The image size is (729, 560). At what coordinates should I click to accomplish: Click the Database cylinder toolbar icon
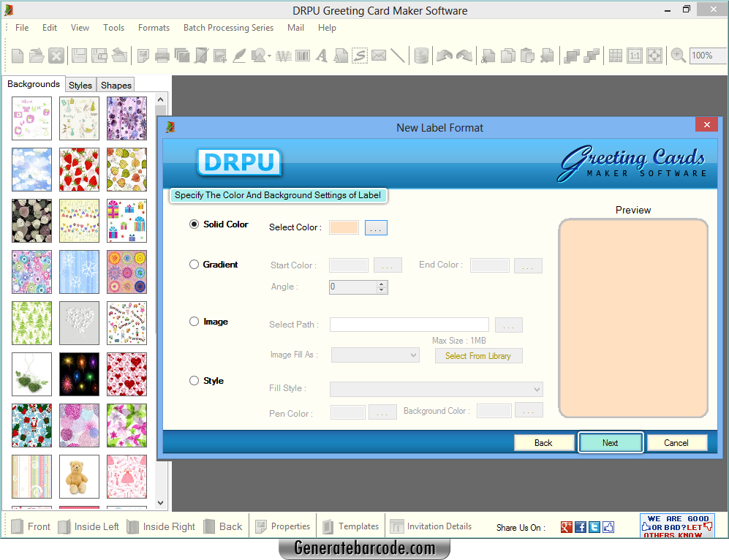[421, 56]
